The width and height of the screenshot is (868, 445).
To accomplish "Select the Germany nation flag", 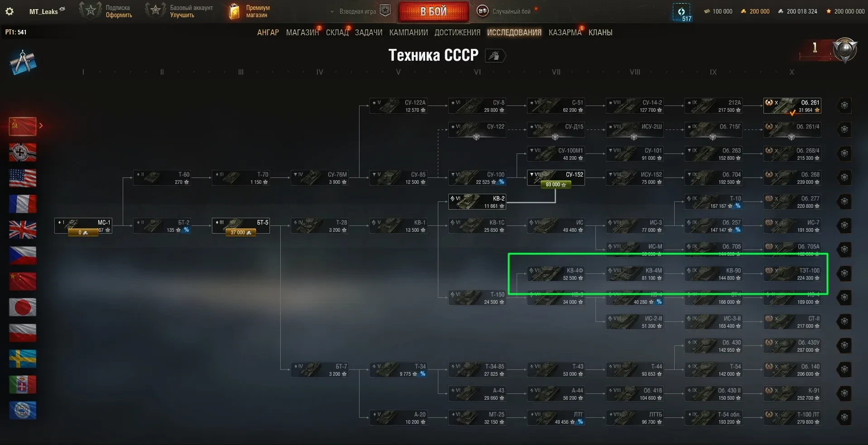I will coord(23,152).
